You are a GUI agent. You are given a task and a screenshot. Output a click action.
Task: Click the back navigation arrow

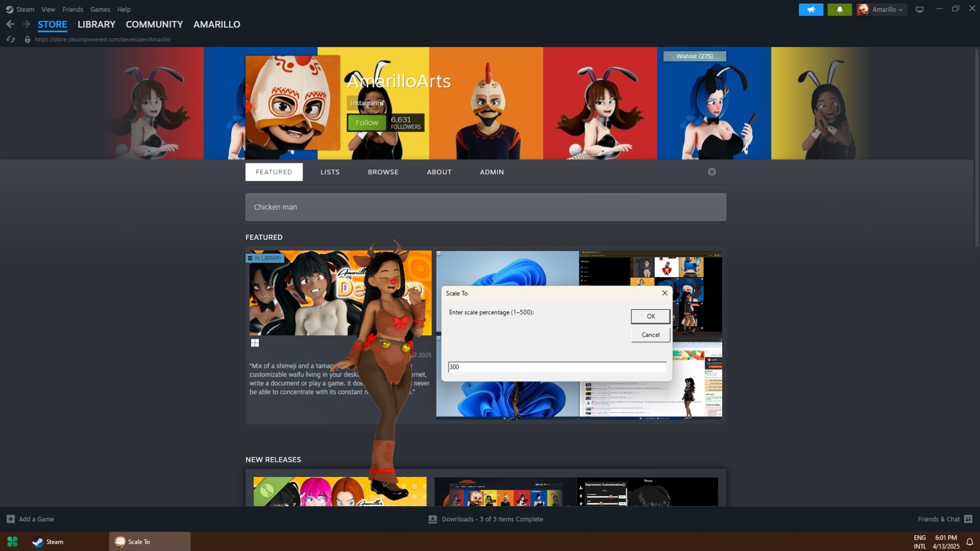point(10,24)
